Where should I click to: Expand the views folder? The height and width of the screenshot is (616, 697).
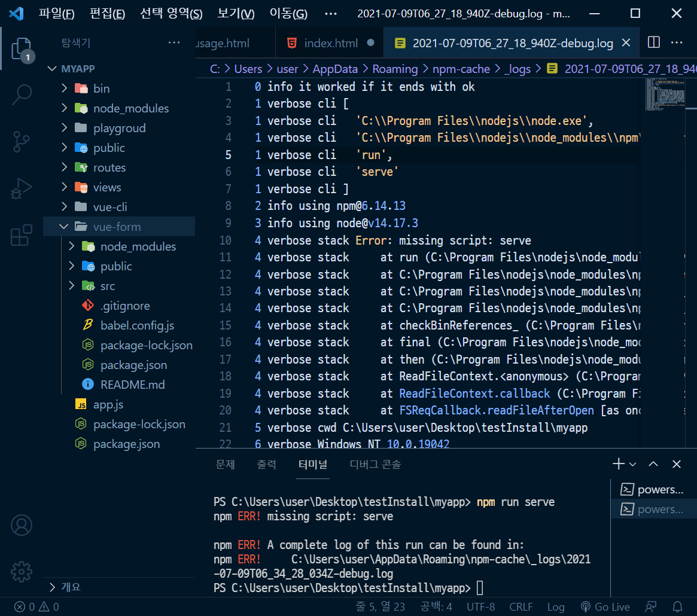click(119, 187)
